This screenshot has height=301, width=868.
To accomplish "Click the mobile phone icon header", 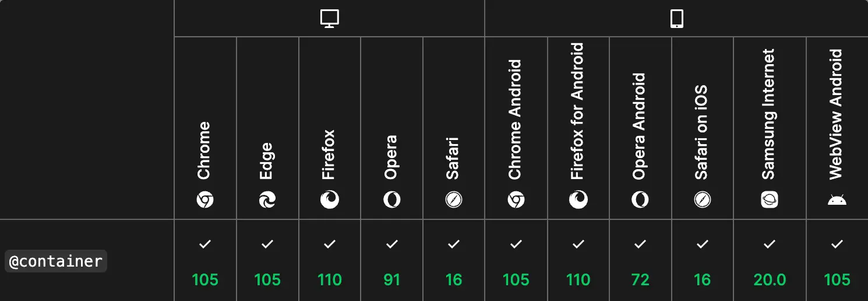I will 676,19.
